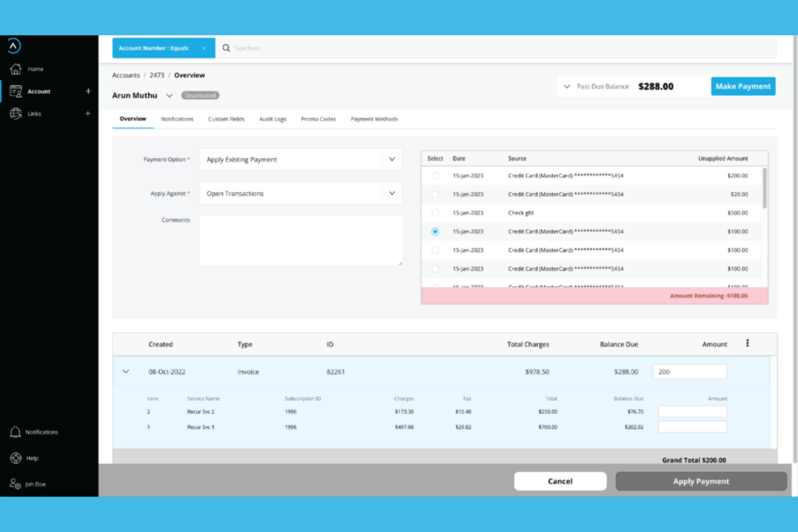Expand Account with its plus icon

coord(88,91)
